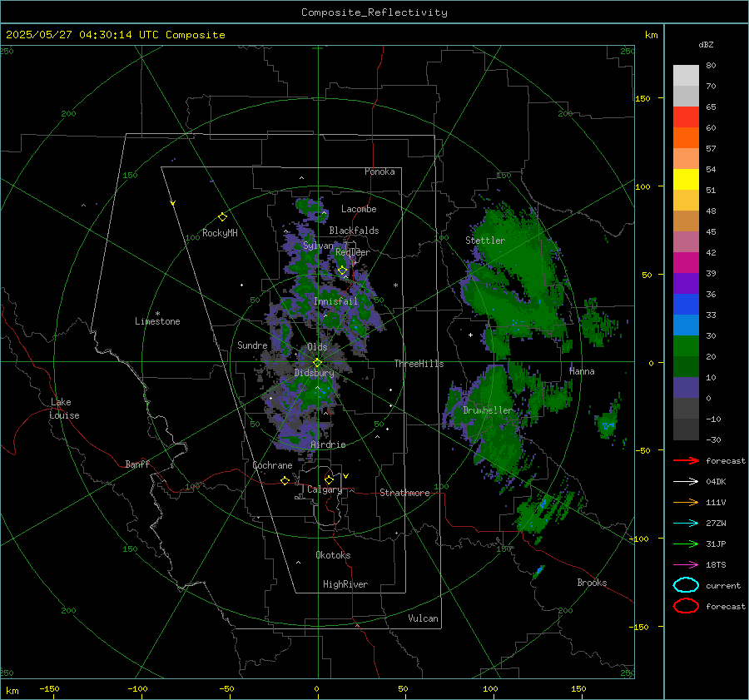This screenshot has height=700, width=749.
Task: Click the Cochrane city label
Action: tap(272, 465)
